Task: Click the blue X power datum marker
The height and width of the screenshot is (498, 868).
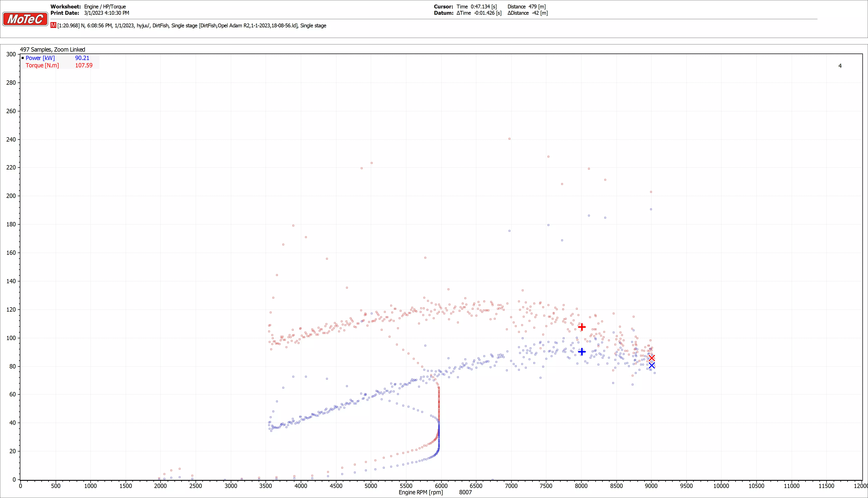Action: 652,365
